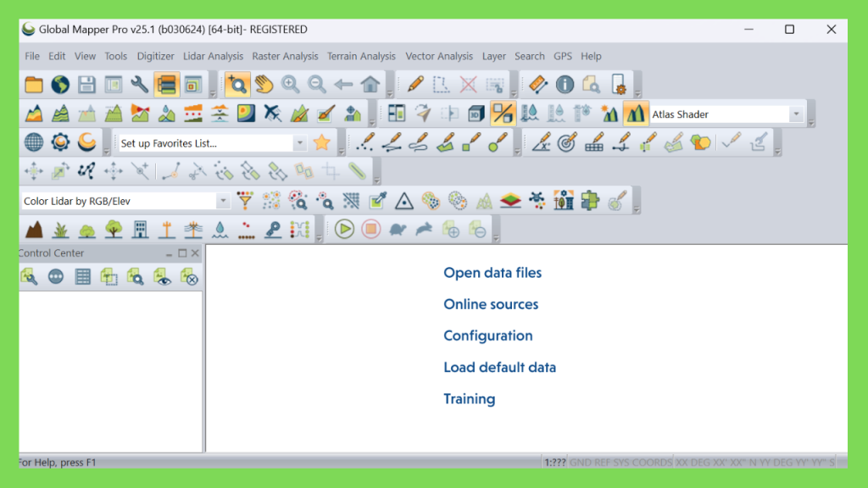
Task: Click the green puzzle piece icon
Action: click(590, 200)
